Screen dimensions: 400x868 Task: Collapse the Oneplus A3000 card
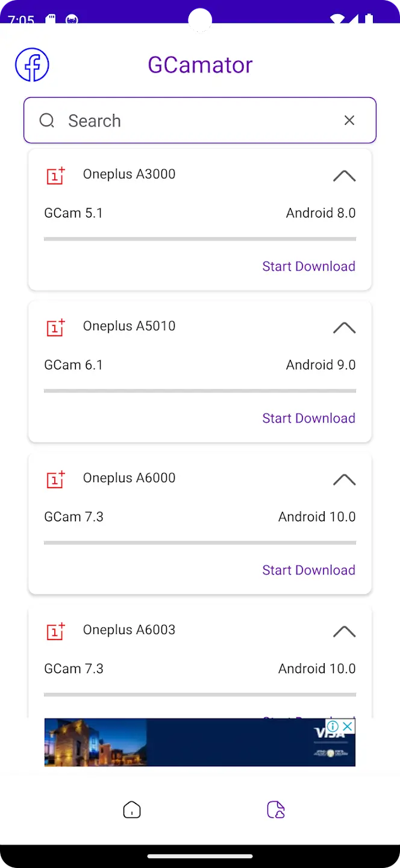[344, 176]
